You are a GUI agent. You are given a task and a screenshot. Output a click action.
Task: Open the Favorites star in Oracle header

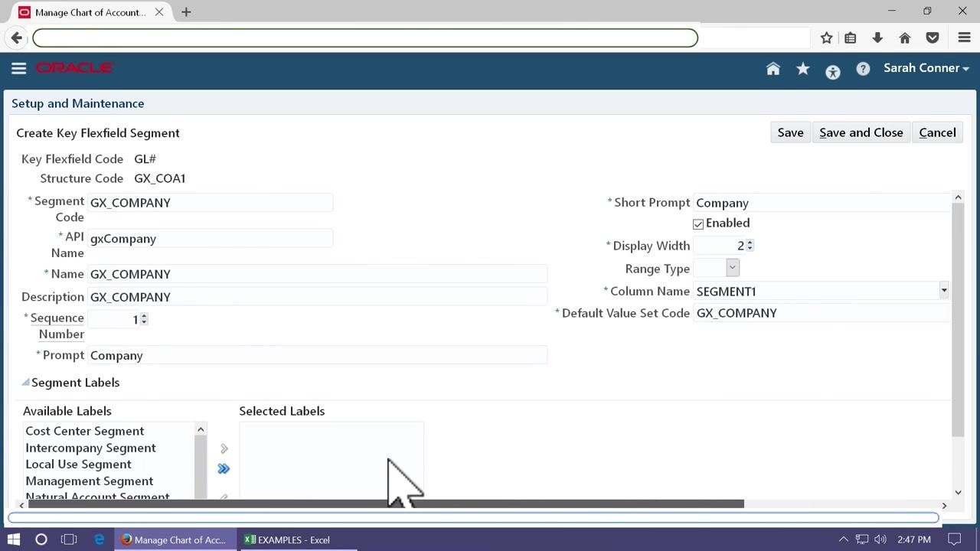[803, 69]
